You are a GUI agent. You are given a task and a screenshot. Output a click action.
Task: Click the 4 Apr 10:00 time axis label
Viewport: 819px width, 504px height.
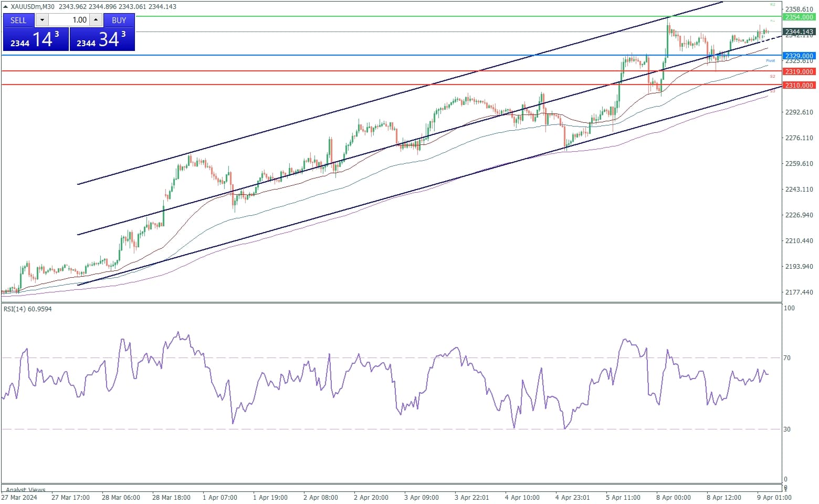point(522,498)
